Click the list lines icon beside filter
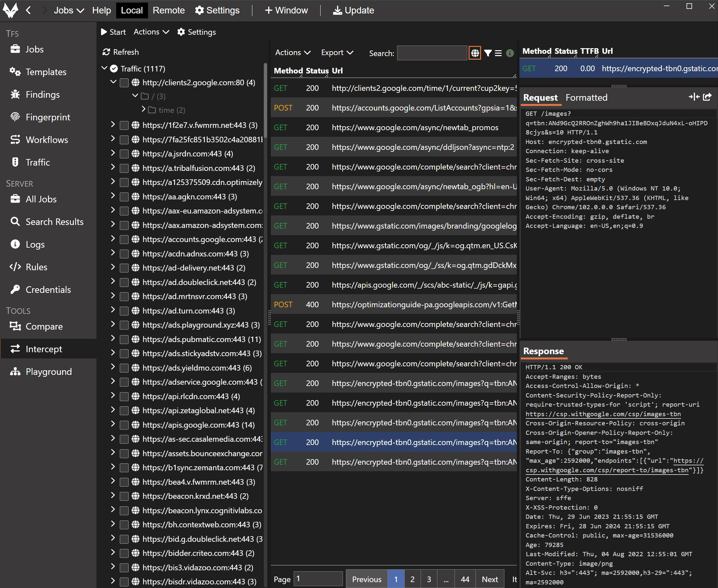 pyautogui.click(x=498, y=53)
